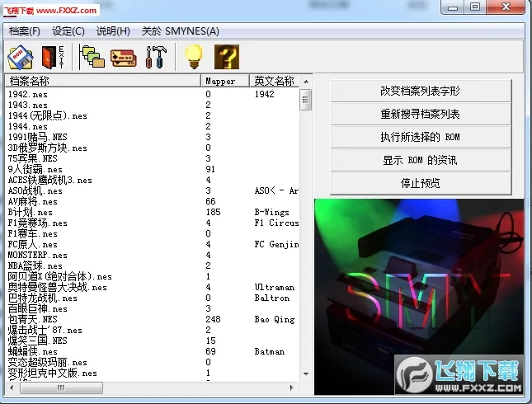
Task: Open the 说明(H) menu
Action: tap(113, 31)
